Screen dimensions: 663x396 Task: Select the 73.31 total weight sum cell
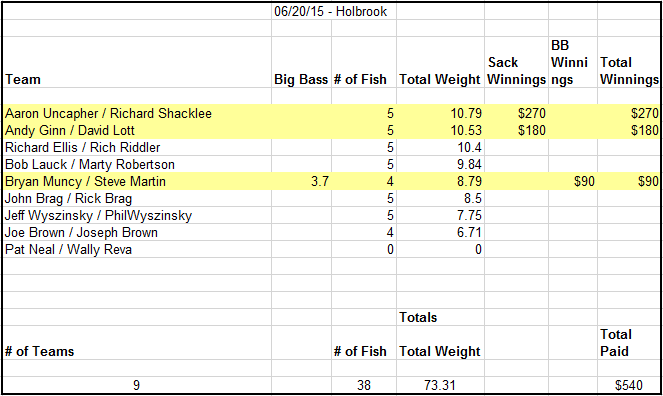[440, 385]
